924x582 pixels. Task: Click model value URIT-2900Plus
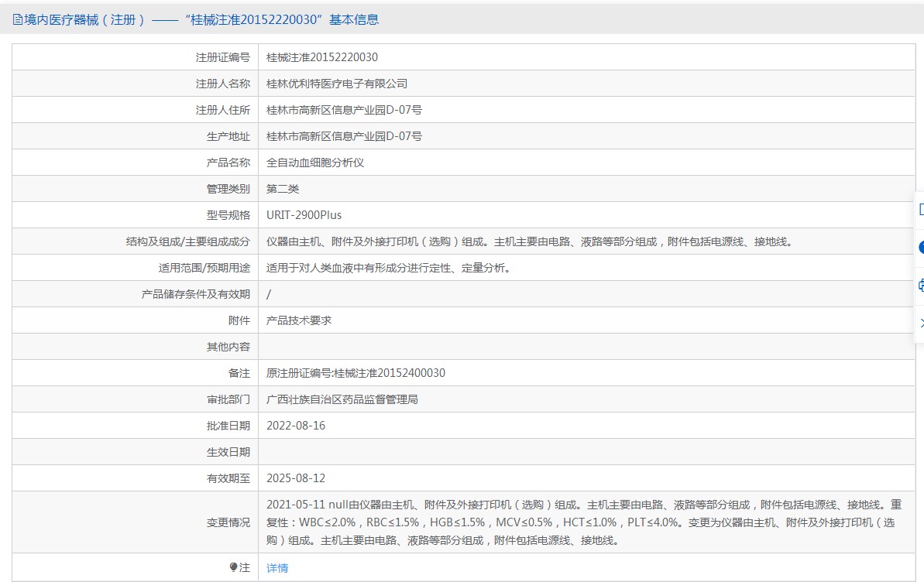pyautogui.click(x=304, y=215)
